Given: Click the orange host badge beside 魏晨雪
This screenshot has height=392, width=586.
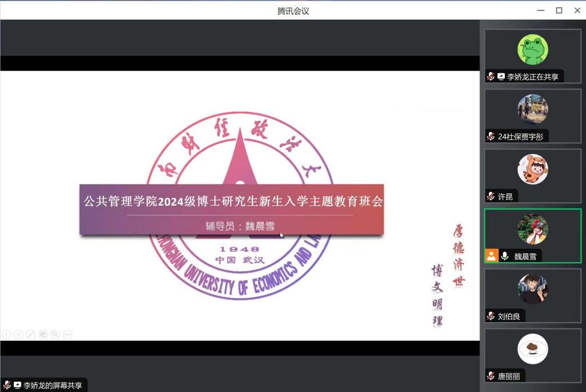Looking at the screenshot, I should pos(491,256).
